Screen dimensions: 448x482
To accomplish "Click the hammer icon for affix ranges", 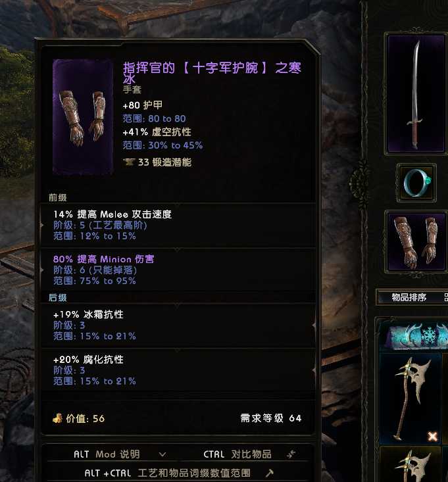I will (x=269, y=473).
